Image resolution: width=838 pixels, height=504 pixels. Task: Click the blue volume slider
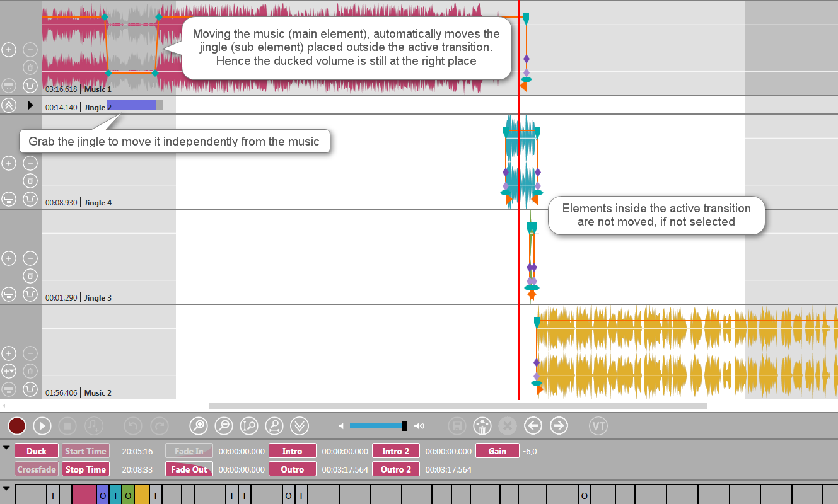[376, 426]
